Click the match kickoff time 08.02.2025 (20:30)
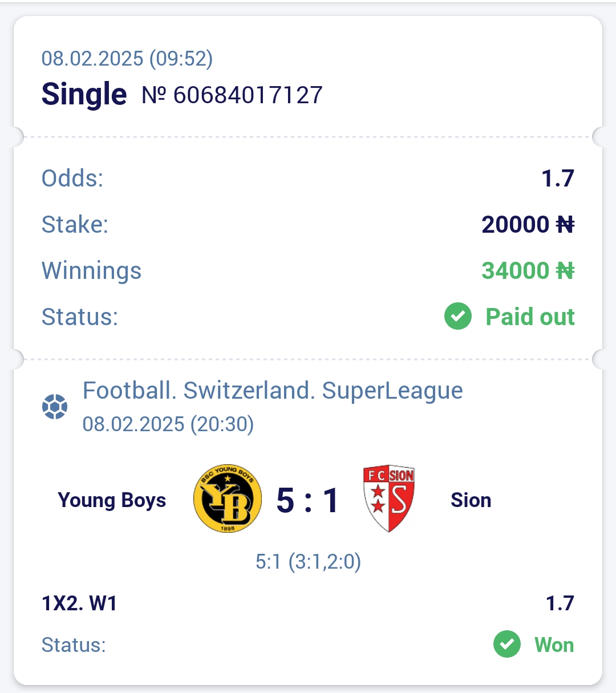This screenshot has height=693, width=616. pos(168,424)
